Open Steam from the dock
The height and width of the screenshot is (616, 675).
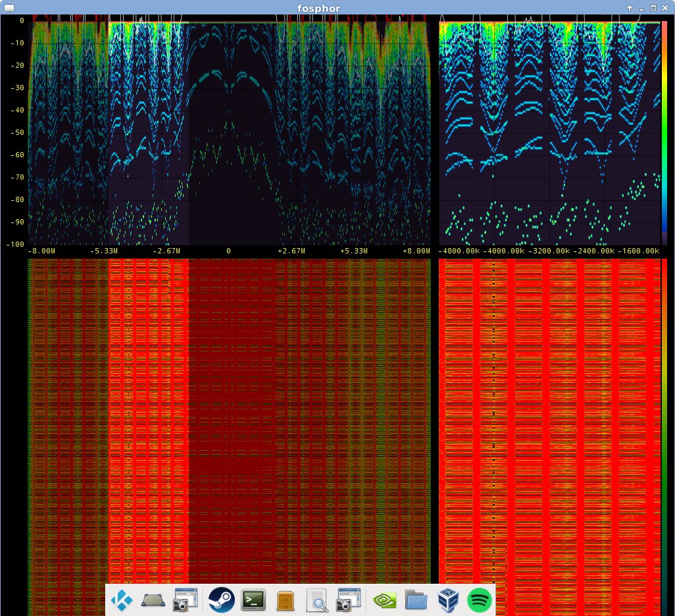tap(221, 600)
